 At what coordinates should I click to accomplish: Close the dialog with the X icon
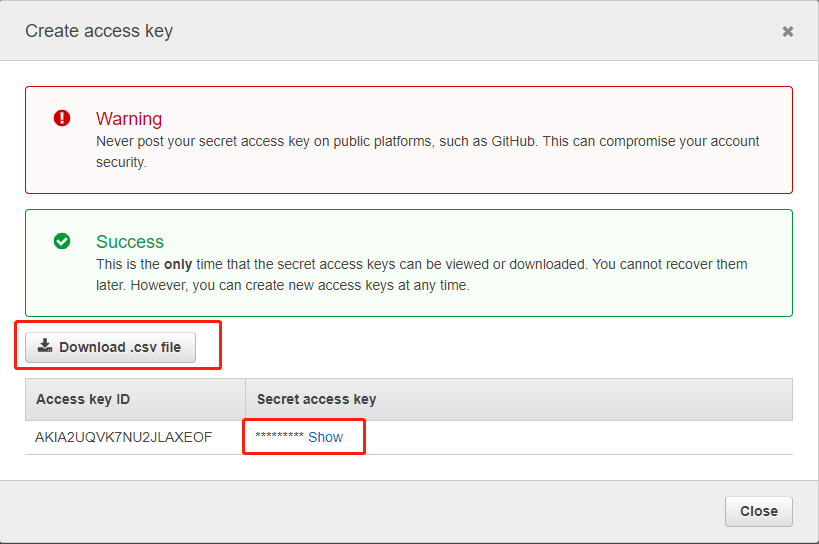tap(788, 32)
